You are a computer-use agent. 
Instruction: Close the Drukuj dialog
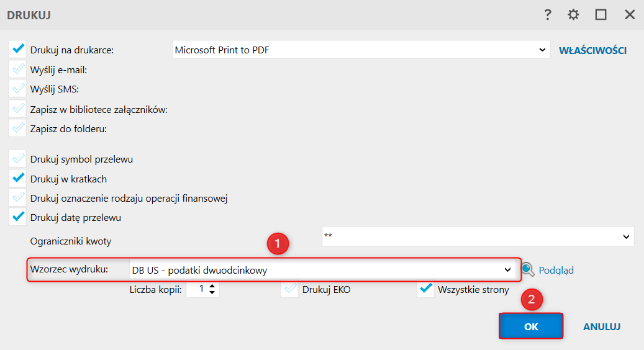tap(629, 15)
